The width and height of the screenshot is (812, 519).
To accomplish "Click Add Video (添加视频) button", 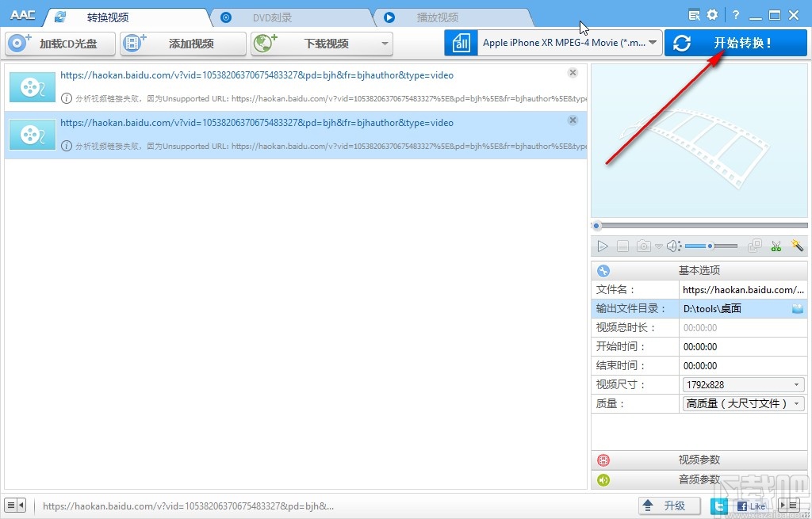I will coord(183,44).
